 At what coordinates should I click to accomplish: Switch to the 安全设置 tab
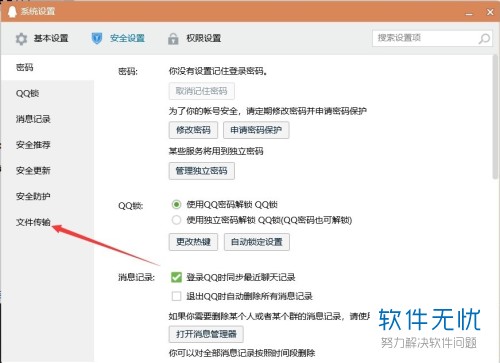point(118,38)
